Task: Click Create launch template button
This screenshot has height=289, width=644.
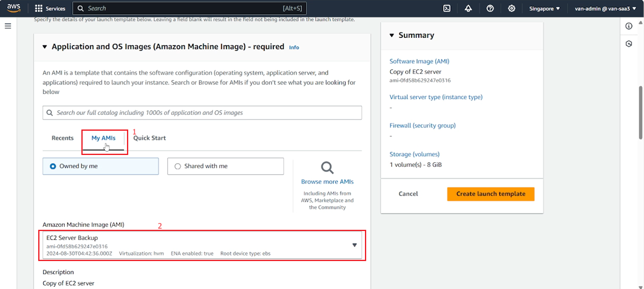Action: 491,194
